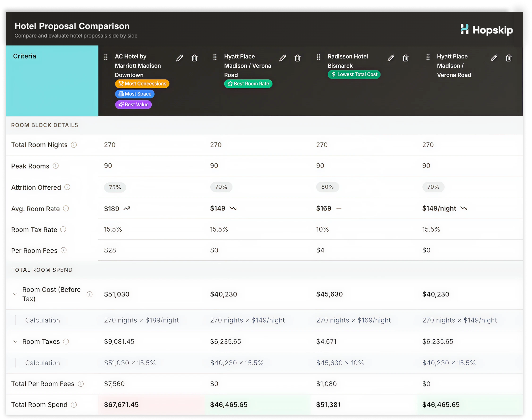
Task: Click the Hopskip logo
Action: (487, 30)
